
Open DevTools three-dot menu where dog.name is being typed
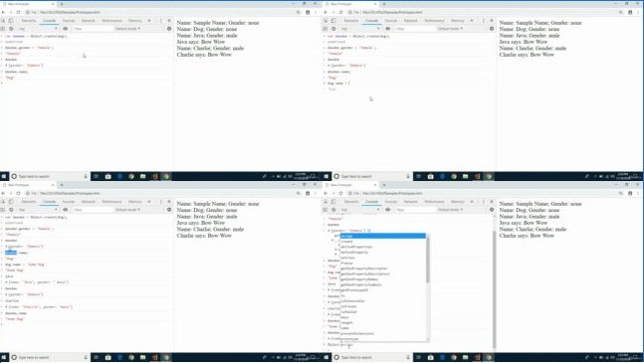tap(483, 21)
